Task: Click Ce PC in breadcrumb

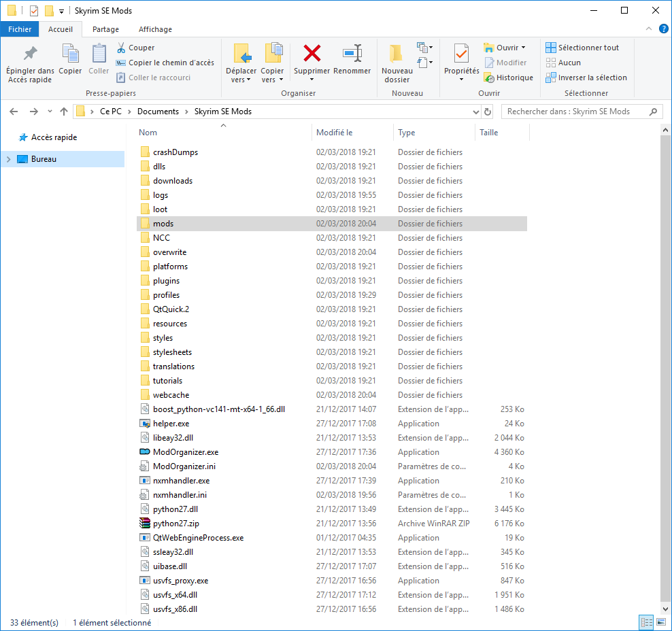Action: point(111,112)
